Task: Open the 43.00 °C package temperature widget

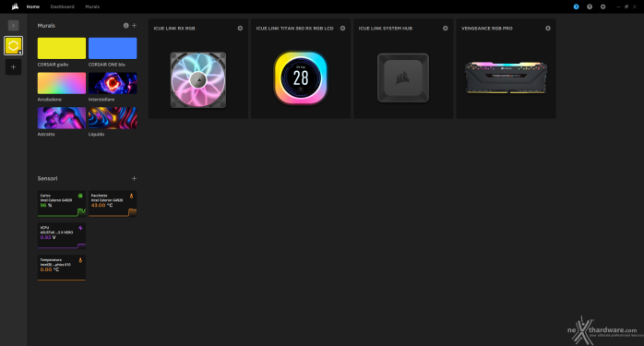Action: (x=113, y=203)
